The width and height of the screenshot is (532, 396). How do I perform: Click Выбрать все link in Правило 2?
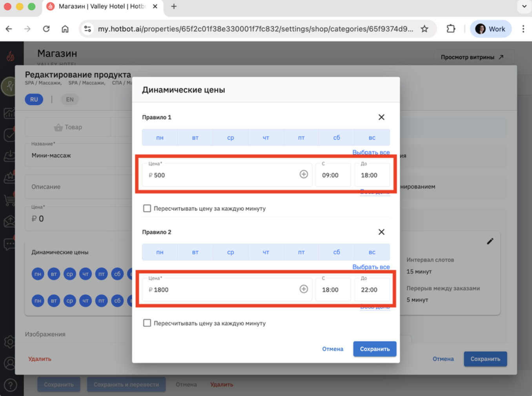coord(371,267)
